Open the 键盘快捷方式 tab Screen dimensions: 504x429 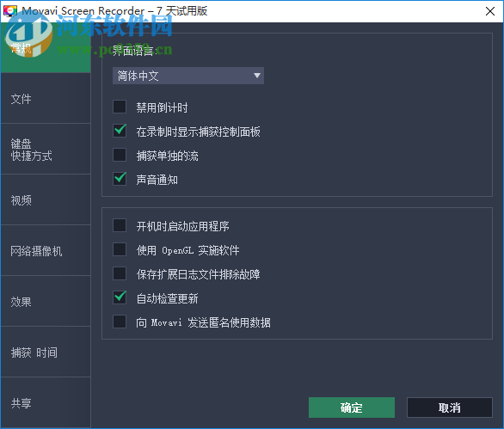click(46, 150)
